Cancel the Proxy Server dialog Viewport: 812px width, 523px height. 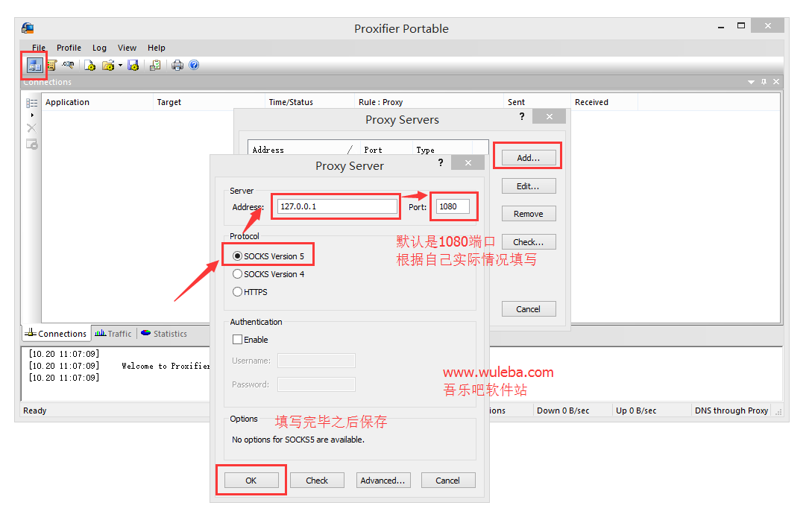pyautogui.click(x=448, y=481)
